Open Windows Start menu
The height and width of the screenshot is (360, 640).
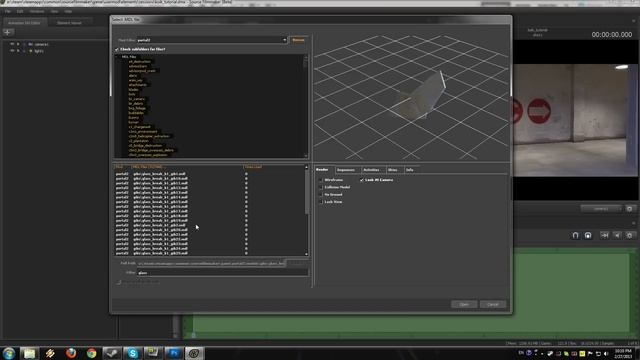pyautogui.click(x=9, y=353)
